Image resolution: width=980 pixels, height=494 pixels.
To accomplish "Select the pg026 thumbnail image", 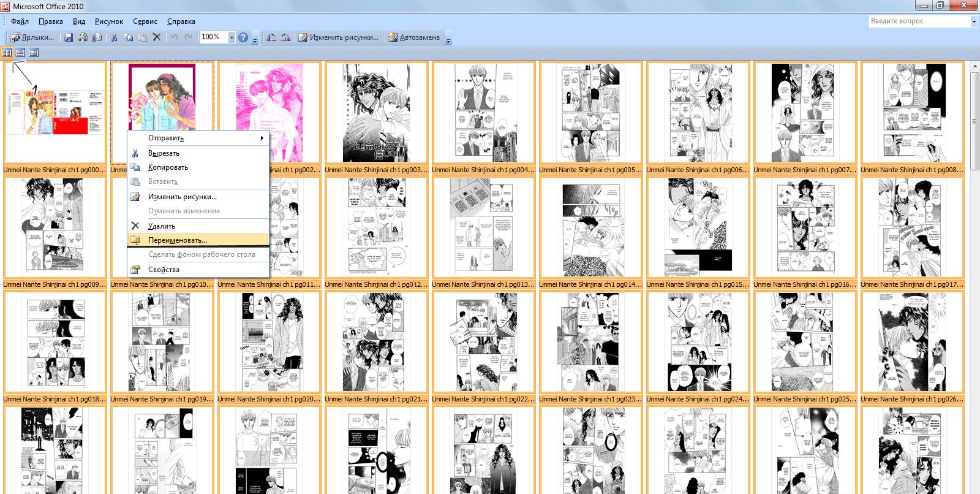I will point(912,342).
